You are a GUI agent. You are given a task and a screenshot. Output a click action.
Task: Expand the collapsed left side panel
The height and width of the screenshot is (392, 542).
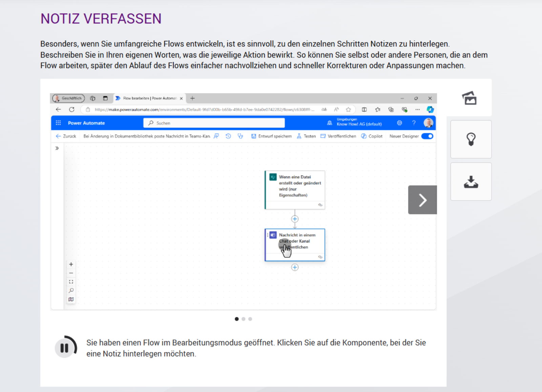[57, 148]
